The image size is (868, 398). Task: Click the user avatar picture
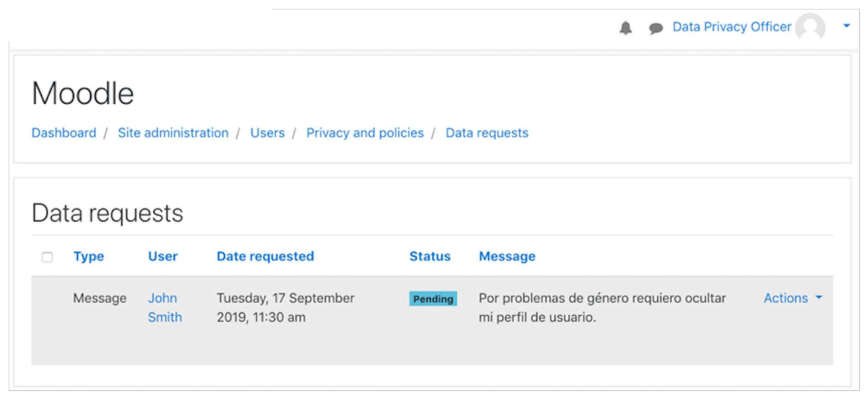point(810,27)
